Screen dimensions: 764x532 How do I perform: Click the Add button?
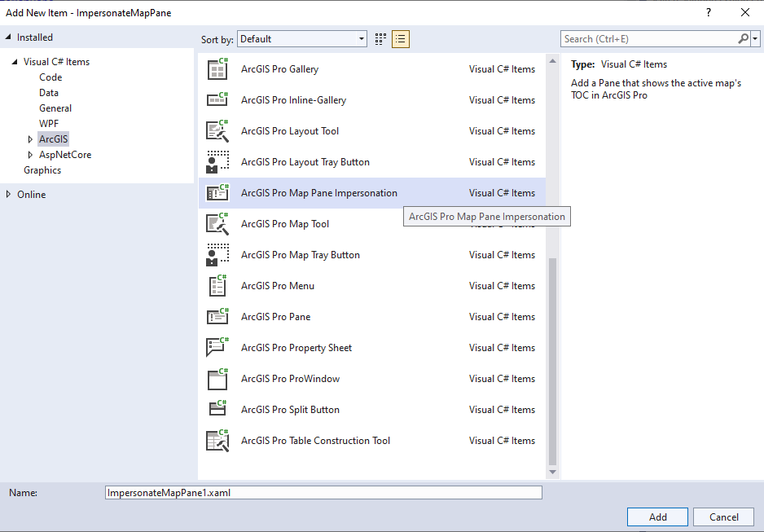coord(656,517)
